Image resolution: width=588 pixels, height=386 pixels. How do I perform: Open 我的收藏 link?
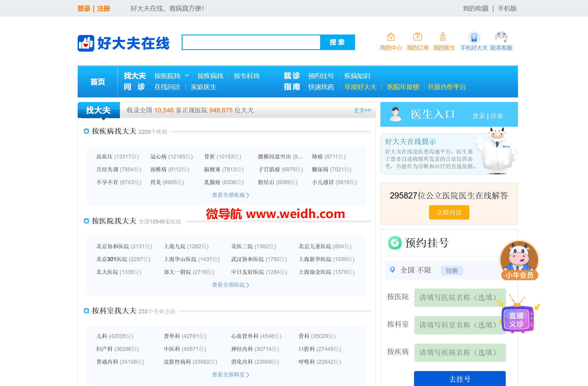click(475, 8)
